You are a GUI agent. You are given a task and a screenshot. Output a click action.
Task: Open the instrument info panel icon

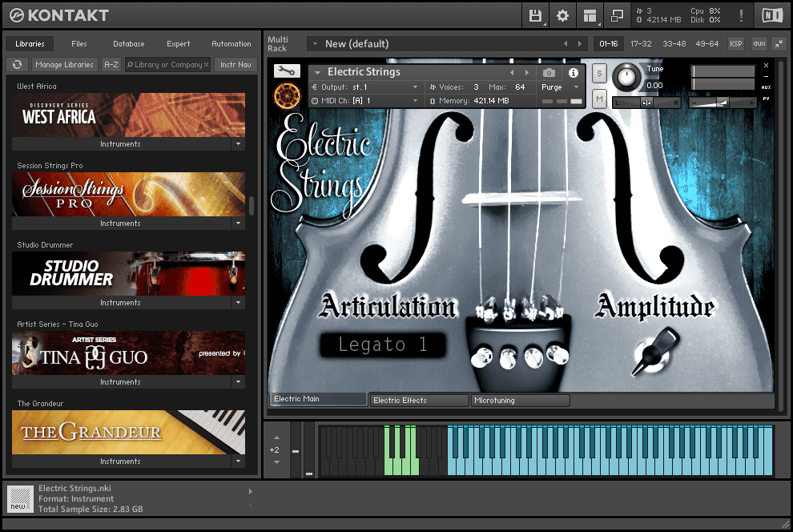point(572,73)
